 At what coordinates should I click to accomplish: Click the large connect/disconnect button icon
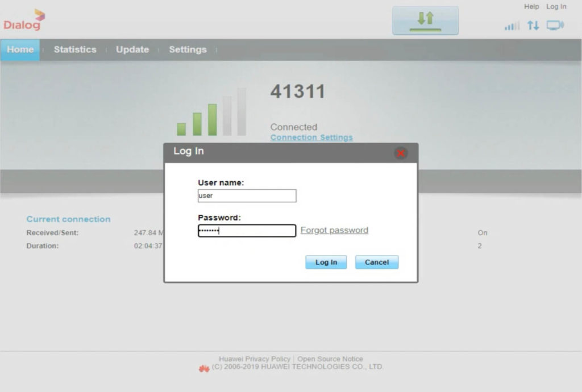[425, 19]
